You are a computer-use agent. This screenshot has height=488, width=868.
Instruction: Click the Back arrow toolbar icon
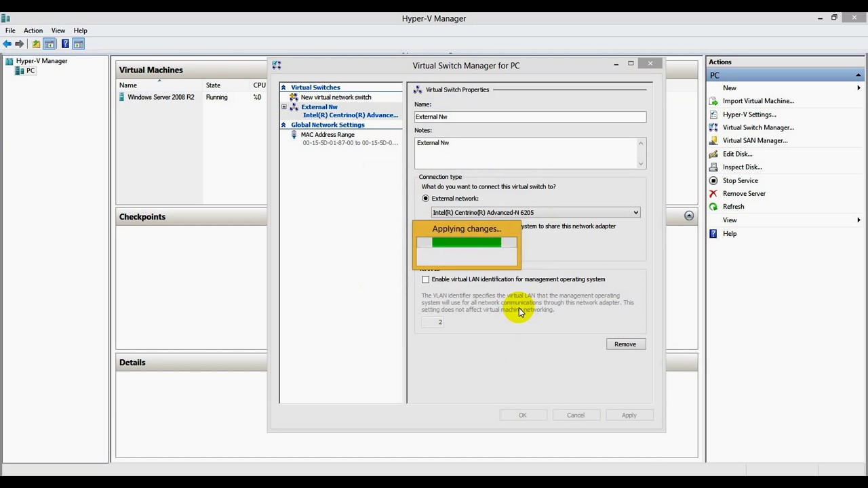coord(7,44)
